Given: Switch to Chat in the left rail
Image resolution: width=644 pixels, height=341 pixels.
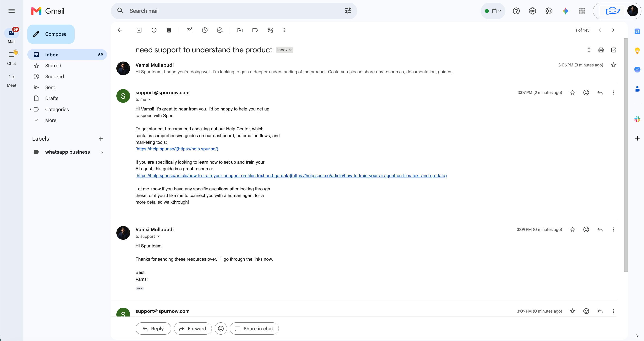Looking at the screenshot, I should [x=12, y=58].
